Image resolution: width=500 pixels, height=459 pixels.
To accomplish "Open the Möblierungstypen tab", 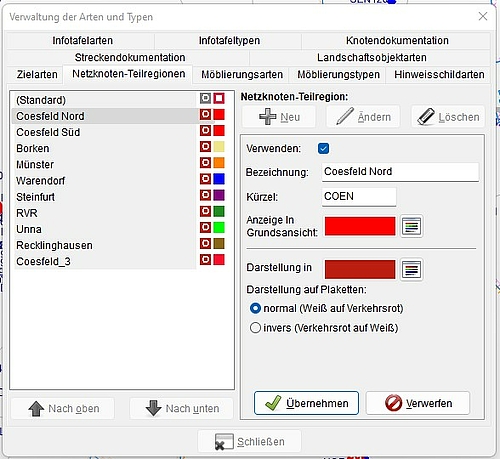I will 338,74.
